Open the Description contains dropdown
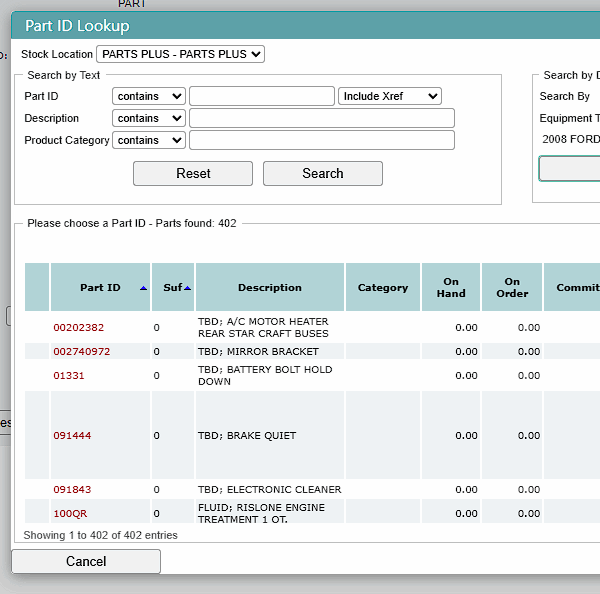Screen dimensions: 600x594 tap(149, 118)
